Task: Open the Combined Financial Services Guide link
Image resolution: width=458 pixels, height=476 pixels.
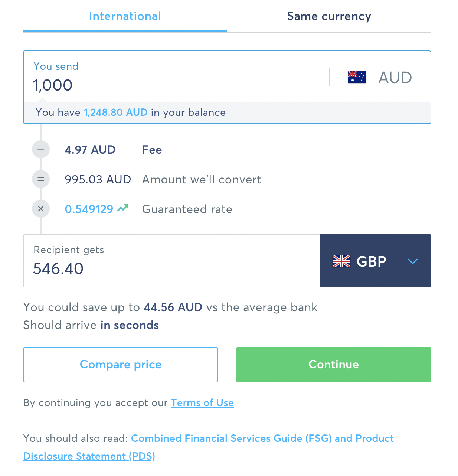Action: pos(262,438)
